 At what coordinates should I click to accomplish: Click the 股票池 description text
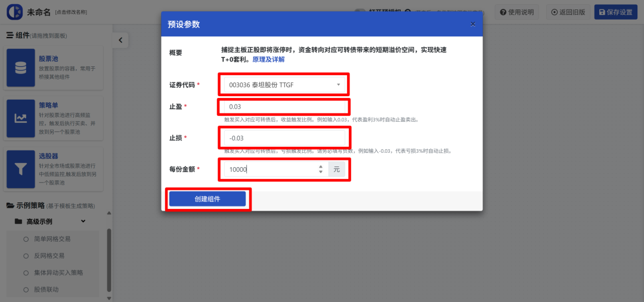point(68,73)
